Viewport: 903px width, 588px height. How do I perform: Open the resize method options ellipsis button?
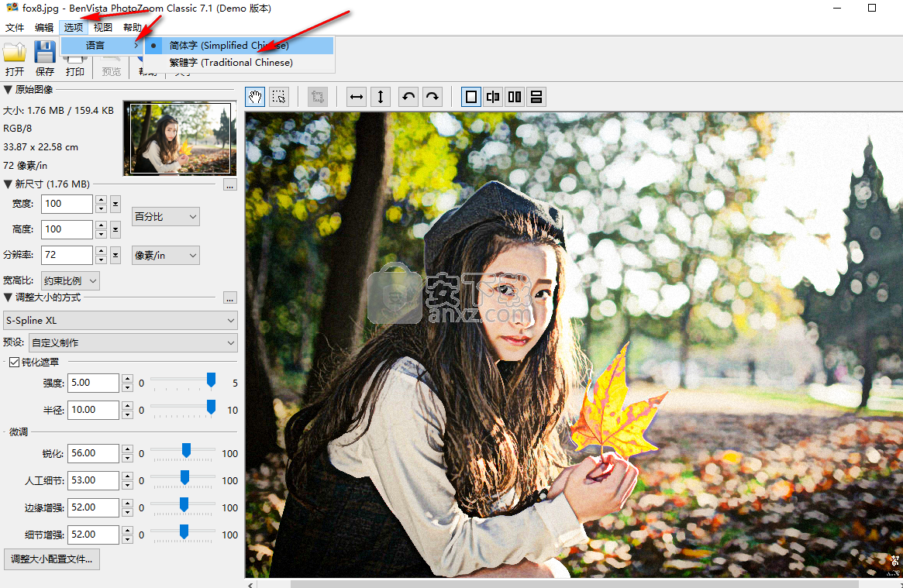[x=229, y=298]
